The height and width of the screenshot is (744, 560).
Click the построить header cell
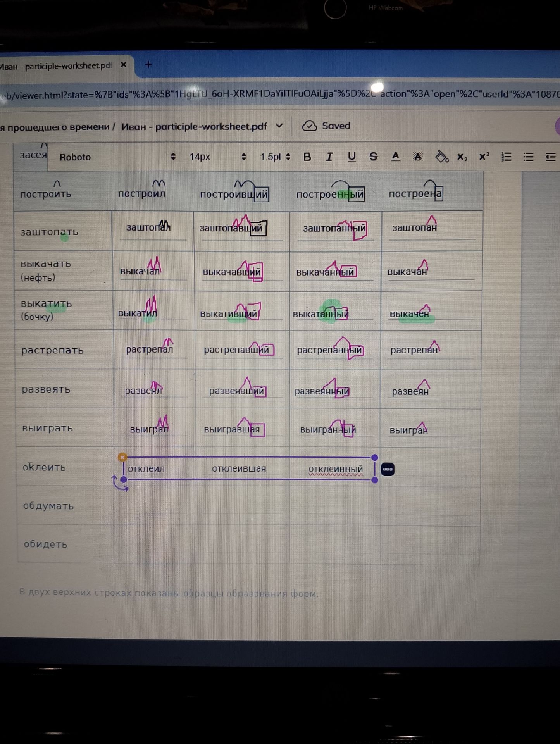pos(46,194)
